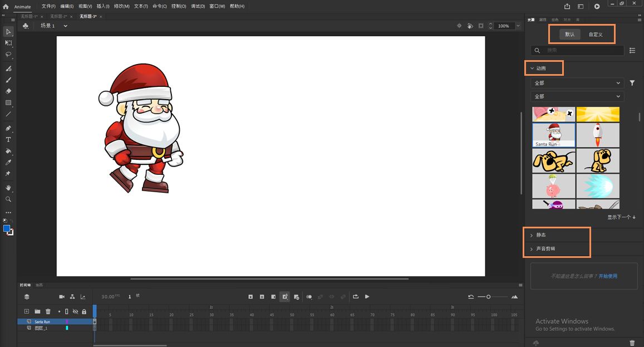
Task: Show parenting view in timeline
Action: coord(72,297)
